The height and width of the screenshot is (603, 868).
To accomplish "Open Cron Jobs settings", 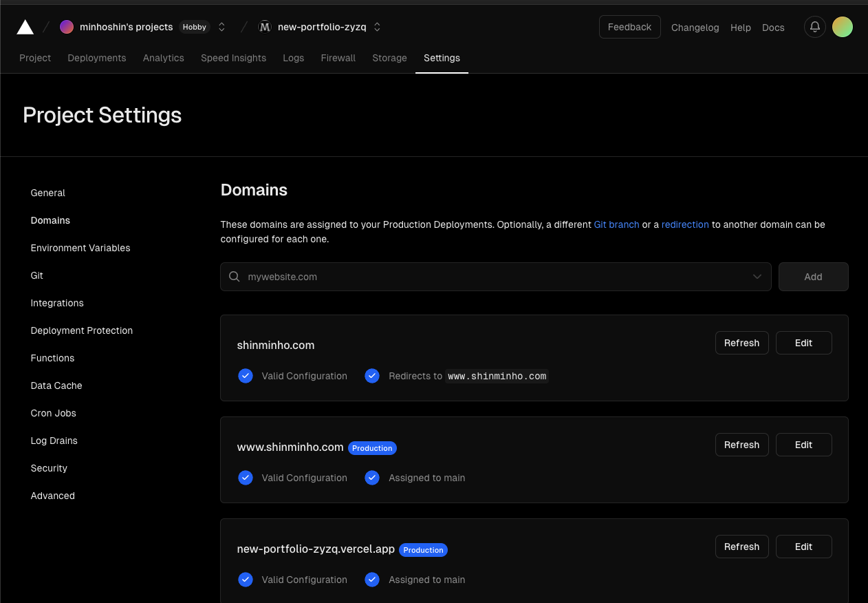I will pyautogui.click(x=54, y=413).
